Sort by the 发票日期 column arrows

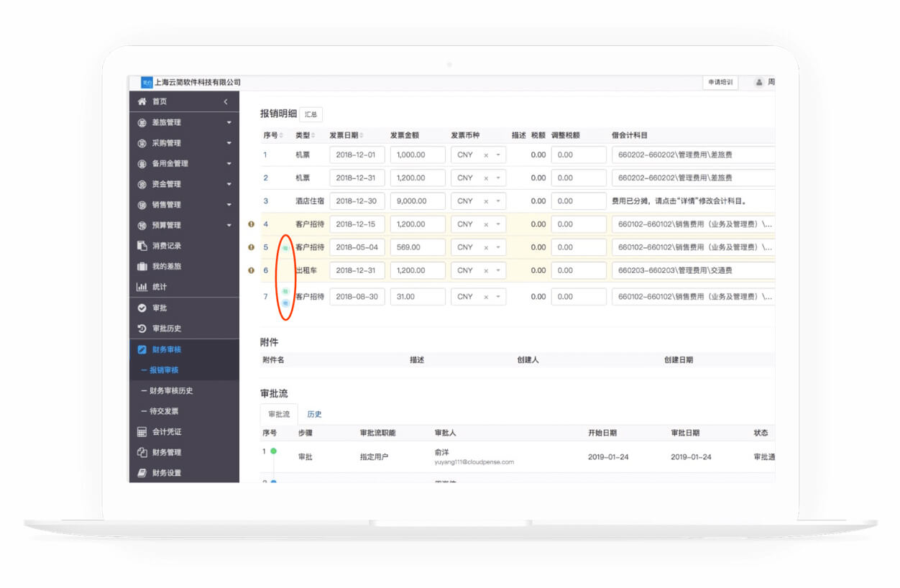coord(361,135)
